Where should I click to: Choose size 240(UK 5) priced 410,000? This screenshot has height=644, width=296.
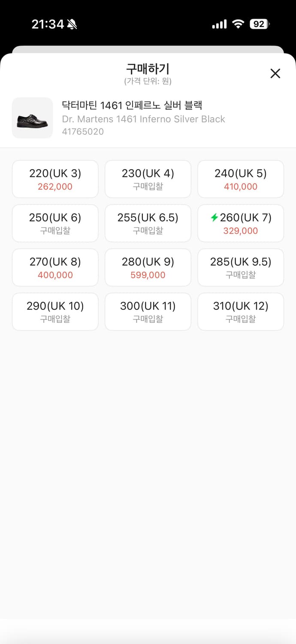pos(240,179)
